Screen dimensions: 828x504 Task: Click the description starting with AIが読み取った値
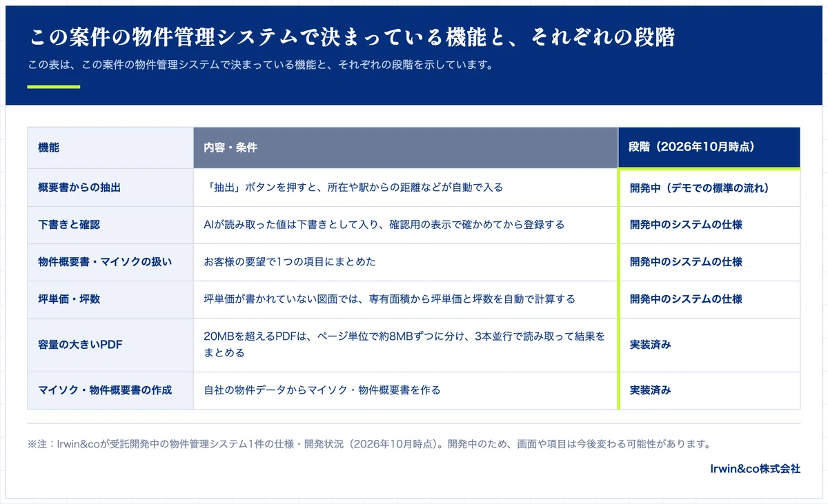coord(384,225)
